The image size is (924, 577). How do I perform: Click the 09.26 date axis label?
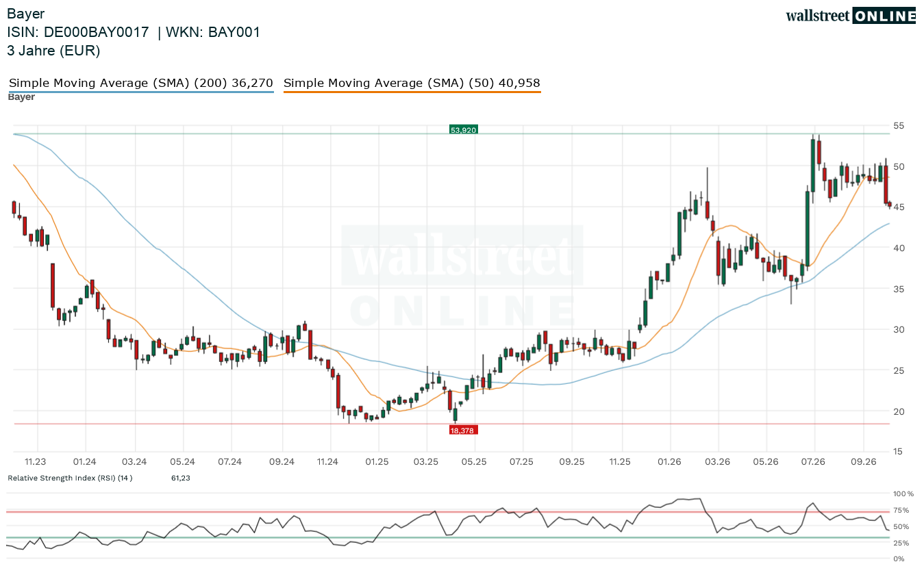coord(863,462)
